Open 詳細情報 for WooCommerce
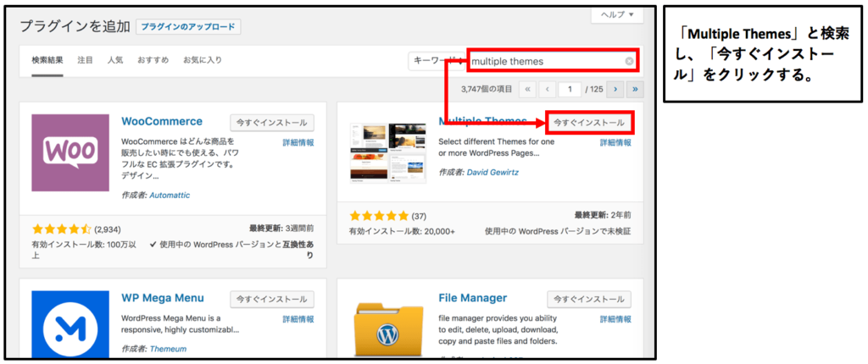This screenshot has width=868, height=364. pos(298,143)
